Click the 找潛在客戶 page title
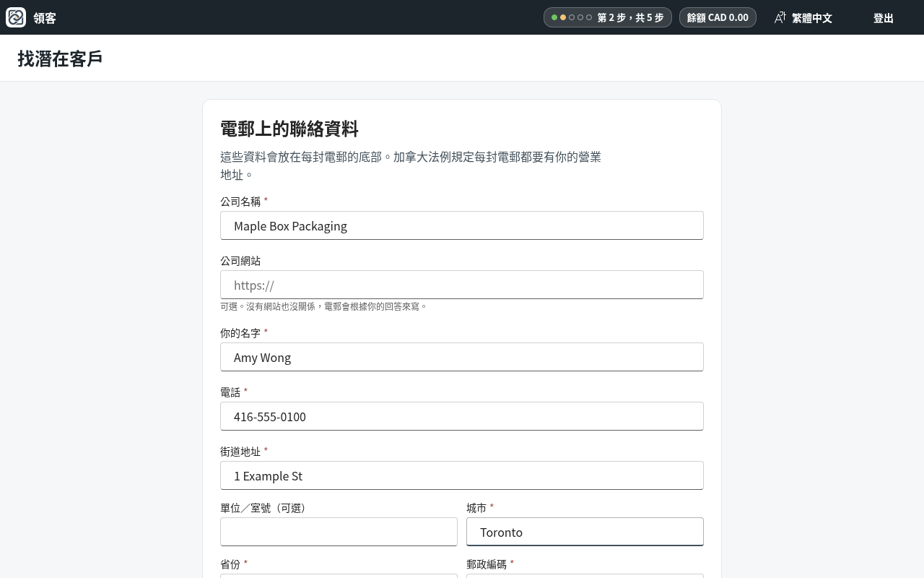924x578 pixels. [x=60, y=59]
